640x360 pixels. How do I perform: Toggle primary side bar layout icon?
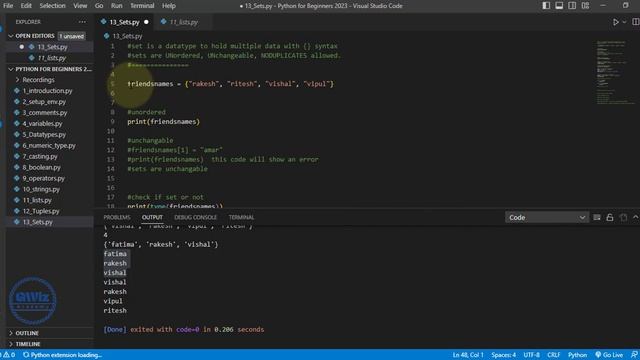(x=546, y=6)
